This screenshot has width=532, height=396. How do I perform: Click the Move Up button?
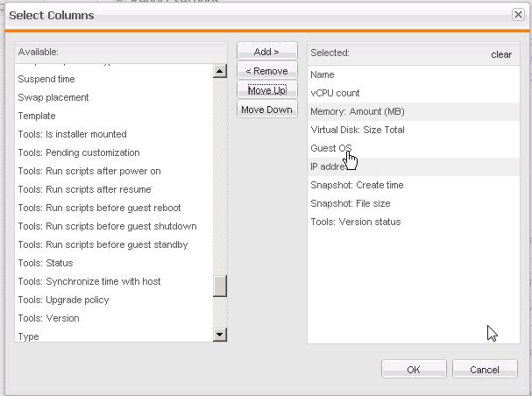pos(266,90)
